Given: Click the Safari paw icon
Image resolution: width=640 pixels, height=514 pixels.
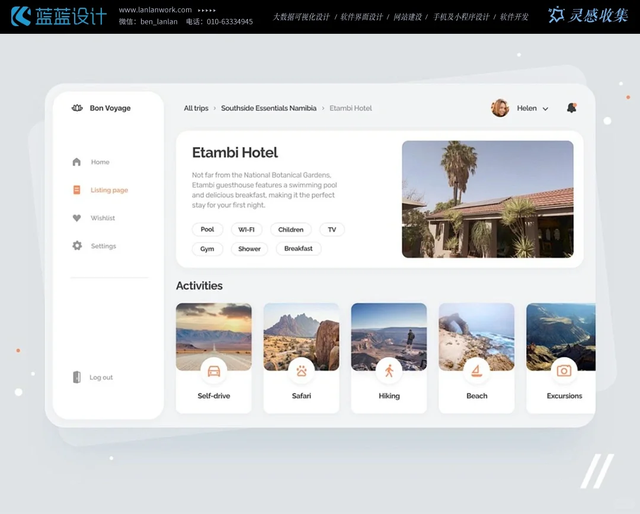Looking at the screenshot, I should point(302,371).
